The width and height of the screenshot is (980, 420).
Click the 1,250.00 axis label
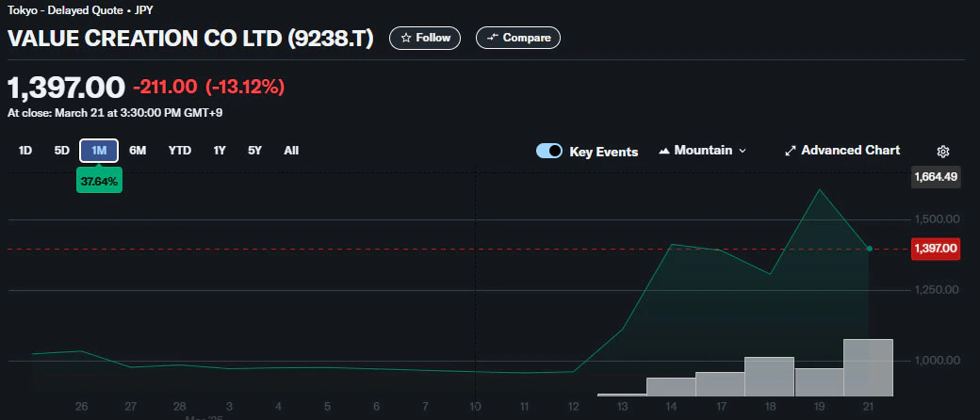[935, 290]
